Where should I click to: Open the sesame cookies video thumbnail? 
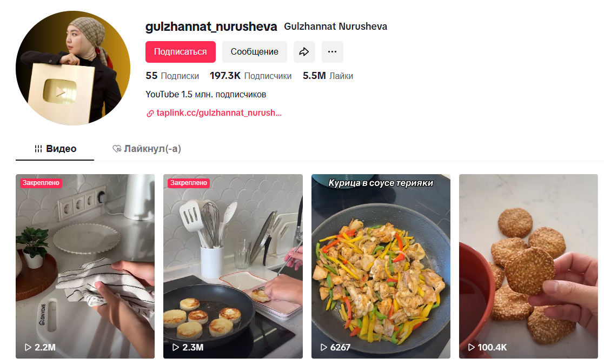[528, 266]
